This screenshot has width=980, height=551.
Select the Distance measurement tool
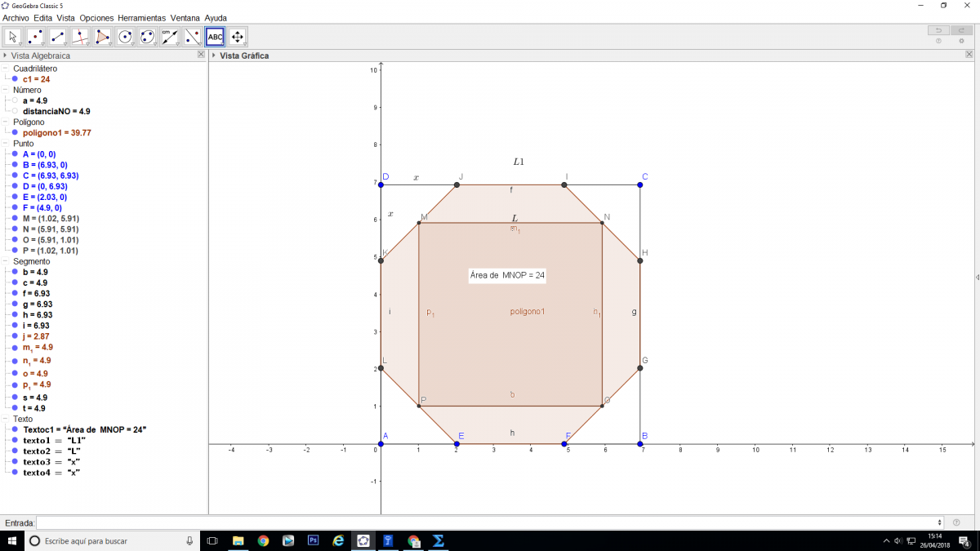(170, 37)
